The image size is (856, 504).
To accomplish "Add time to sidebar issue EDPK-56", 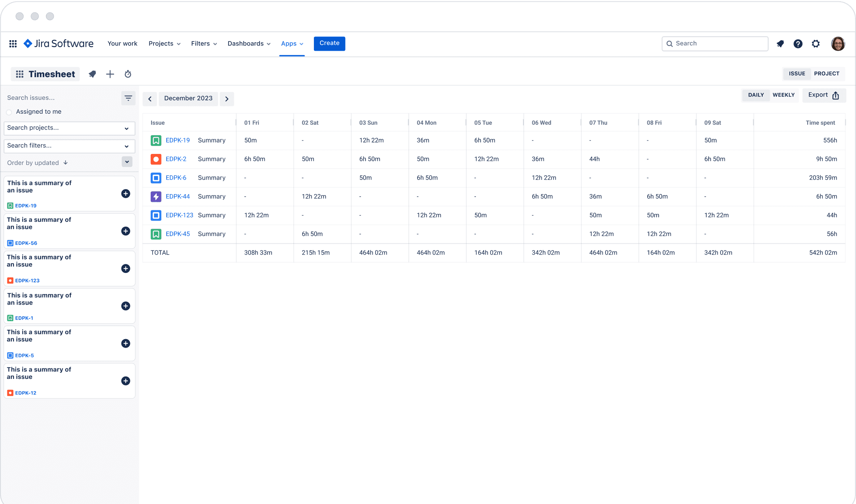I will click(x=125, y=231).
